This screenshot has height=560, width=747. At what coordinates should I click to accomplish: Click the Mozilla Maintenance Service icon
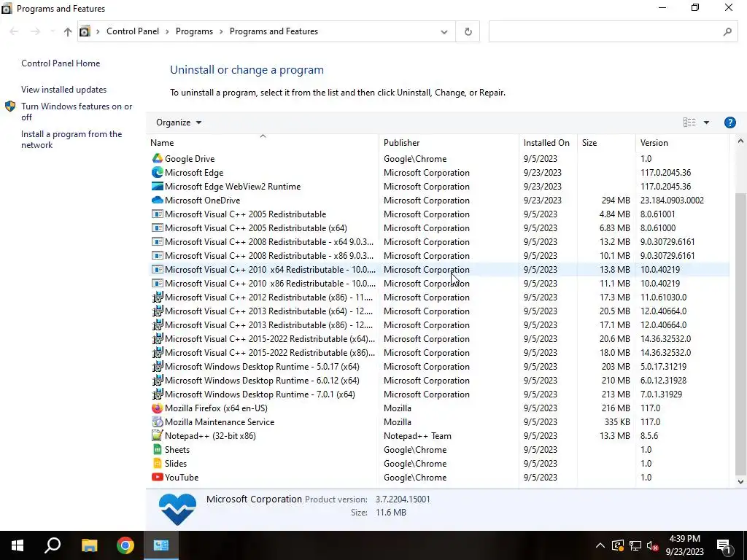[158, 422]
